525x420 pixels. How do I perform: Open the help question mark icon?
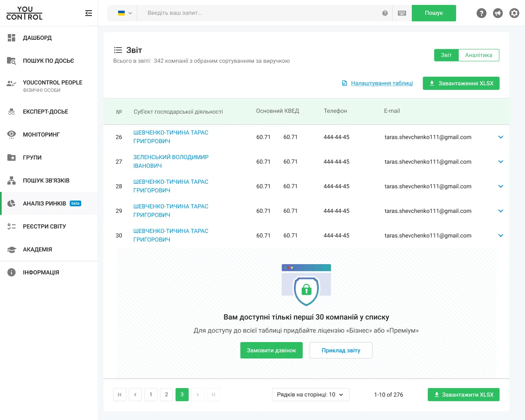coord(482,13)
